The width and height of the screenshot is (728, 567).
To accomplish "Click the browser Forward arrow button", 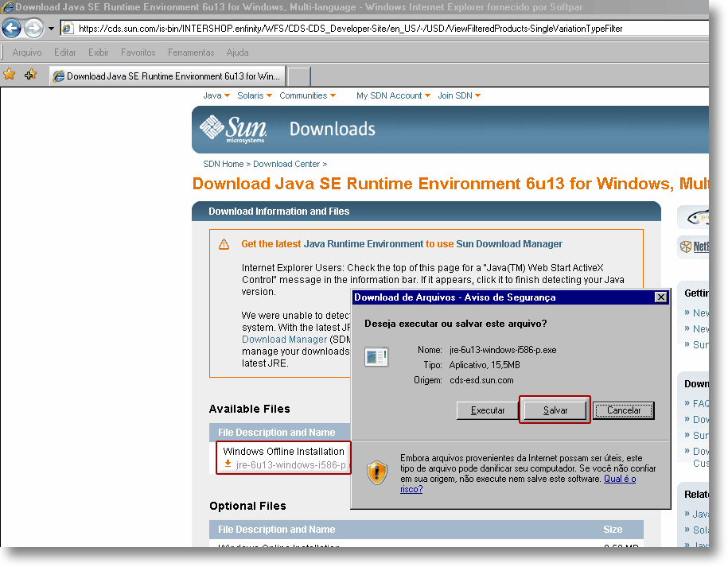I will point(34,29).
